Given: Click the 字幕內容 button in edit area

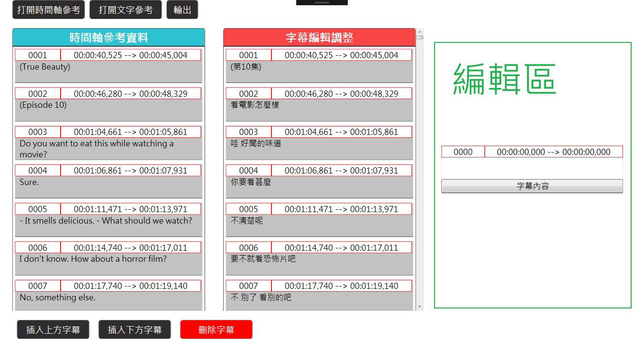Looking at the screenshot, I should point(532,186).
